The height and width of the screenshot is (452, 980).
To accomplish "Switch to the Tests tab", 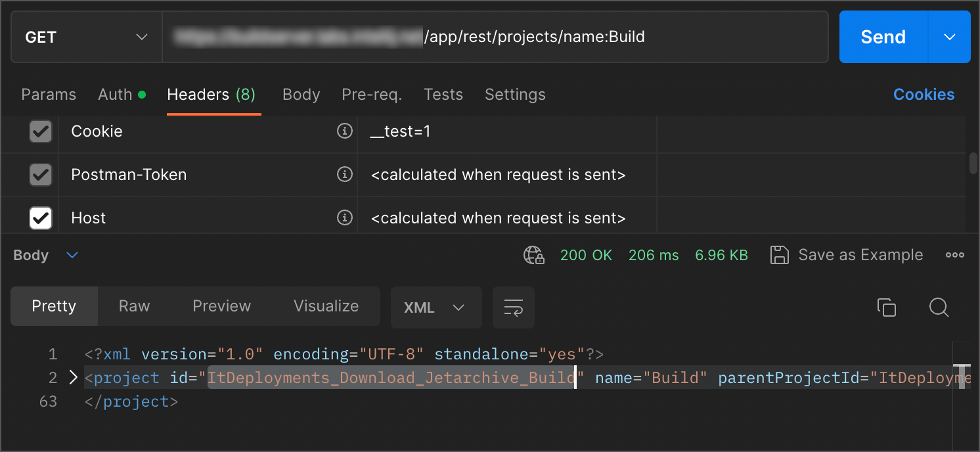I will pyautogui.click(x=443, y=95).
